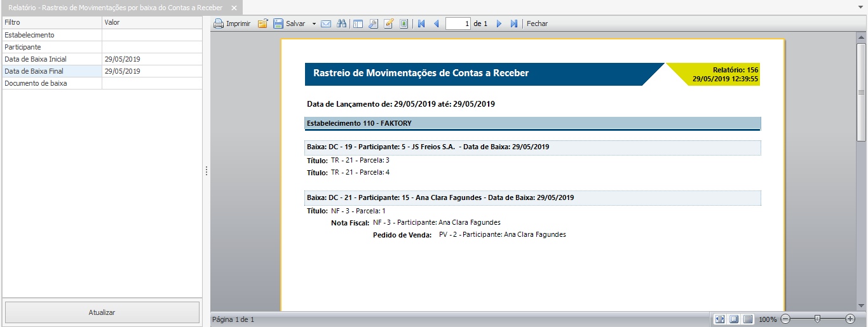Click the filter panel splitter handle
The width and height of the screenshot is (868, 327).
tap(207, 171)
